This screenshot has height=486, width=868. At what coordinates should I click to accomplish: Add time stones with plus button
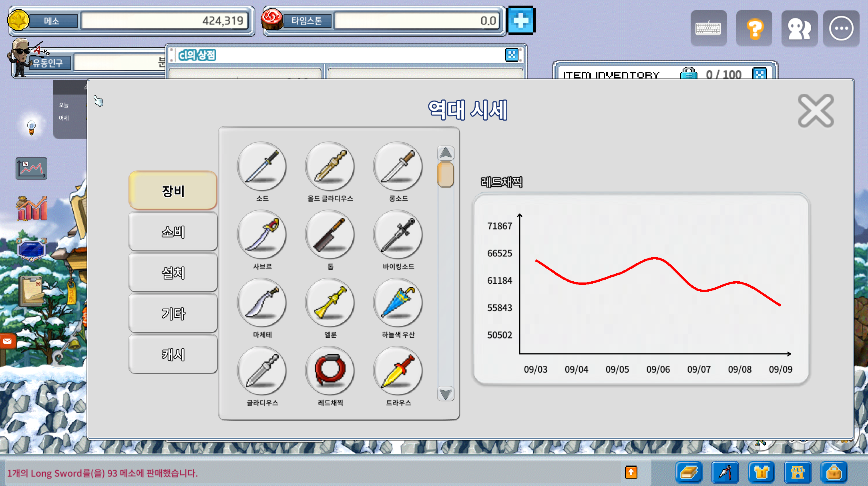(521, 20)
